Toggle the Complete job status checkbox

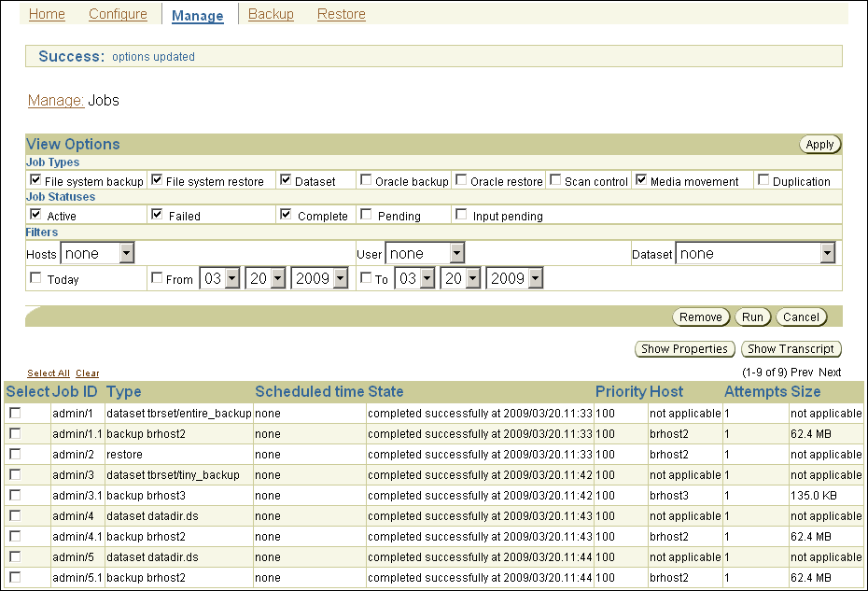click(286, 214)
